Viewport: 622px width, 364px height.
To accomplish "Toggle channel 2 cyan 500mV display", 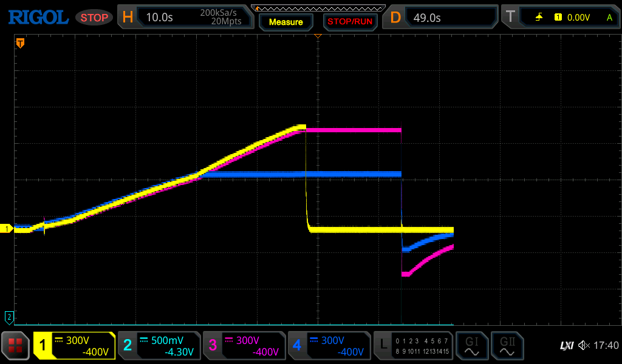I will (159, 346).
